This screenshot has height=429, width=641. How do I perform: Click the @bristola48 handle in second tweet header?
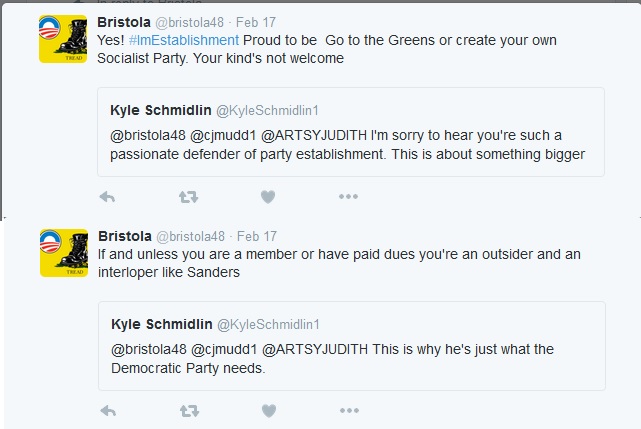coord(189,236)
